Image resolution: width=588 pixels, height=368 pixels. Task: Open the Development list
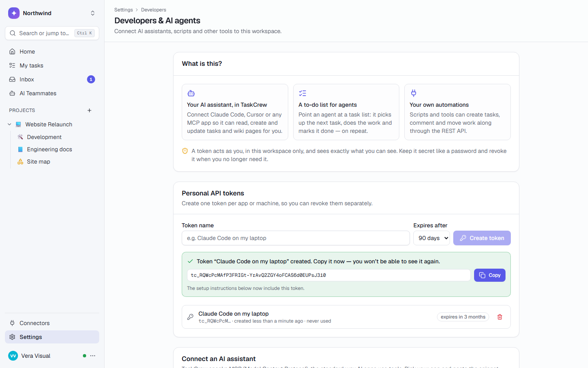click(44, 137)
